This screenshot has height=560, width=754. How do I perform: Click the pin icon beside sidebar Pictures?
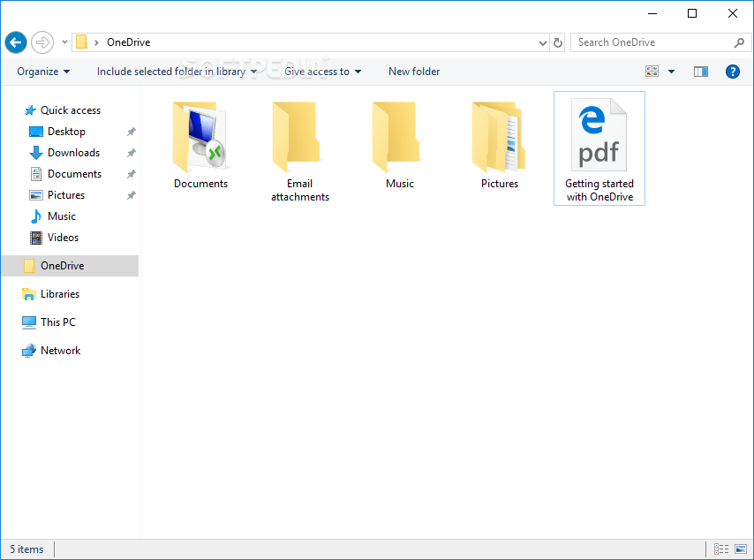coord(132,195)
